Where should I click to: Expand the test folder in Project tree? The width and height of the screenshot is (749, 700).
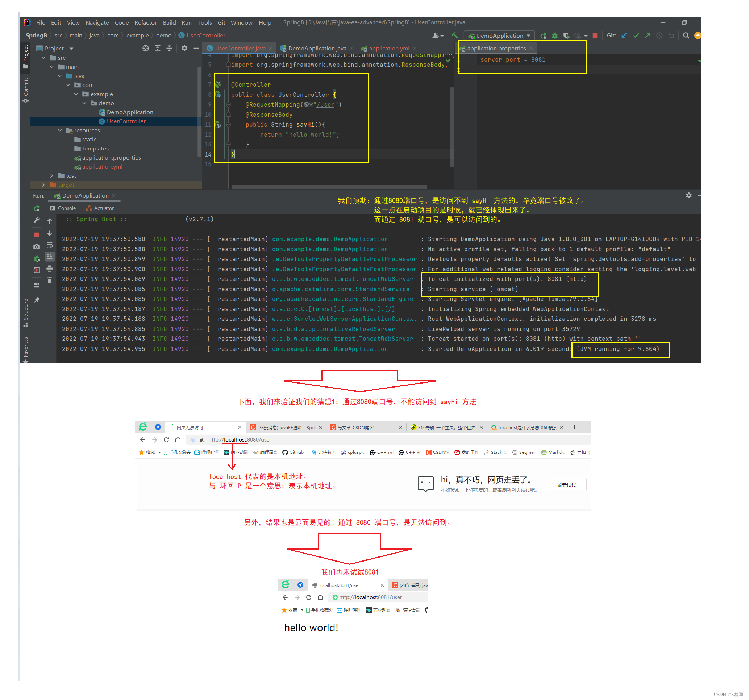coord(52,176)
